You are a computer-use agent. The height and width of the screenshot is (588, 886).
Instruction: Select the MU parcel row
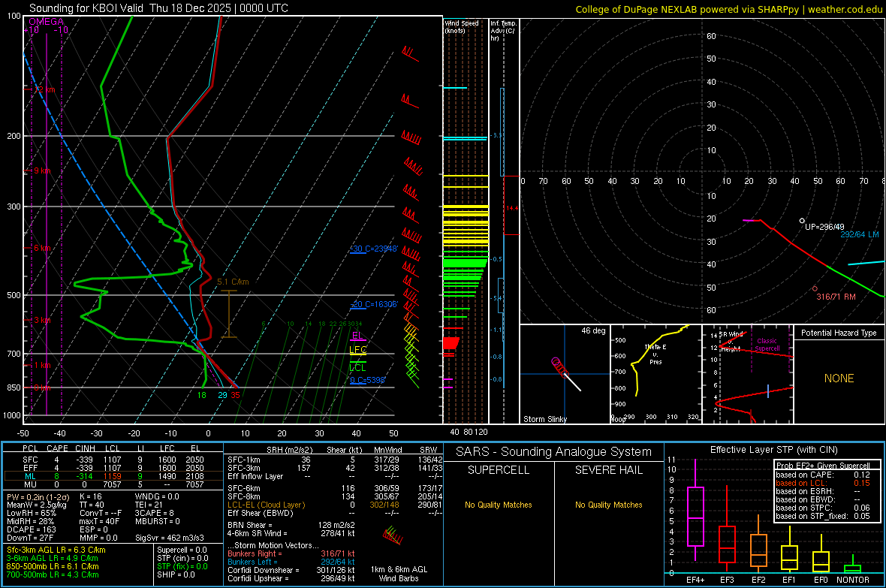point(113,484)
